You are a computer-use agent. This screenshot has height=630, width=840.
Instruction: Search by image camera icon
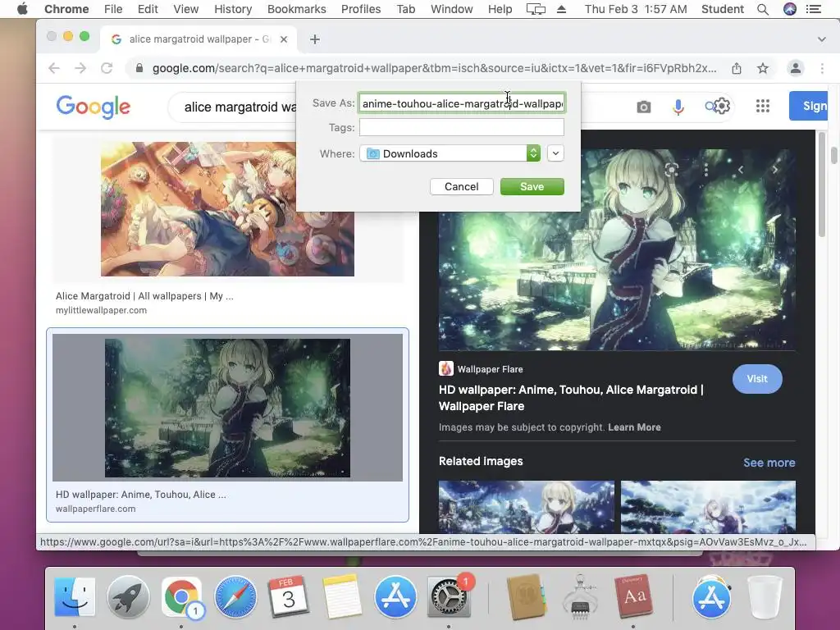[x=643, y=107]
